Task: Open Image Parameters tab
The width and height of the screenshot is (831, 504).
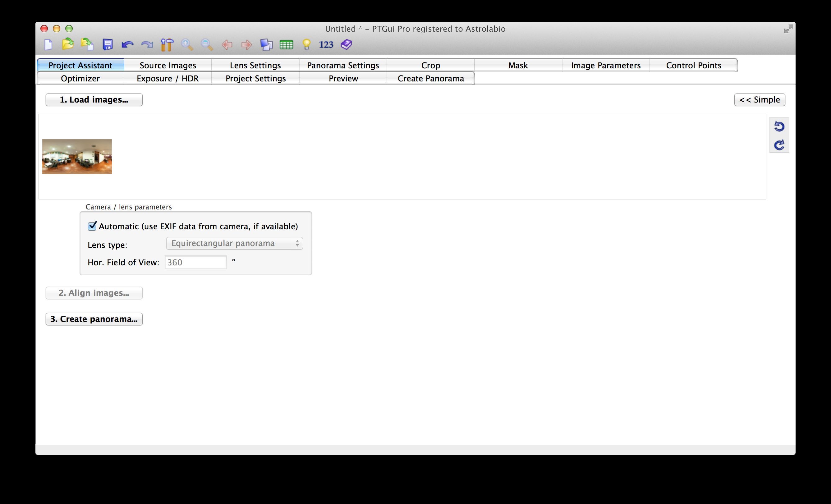Action: [606, 65]
